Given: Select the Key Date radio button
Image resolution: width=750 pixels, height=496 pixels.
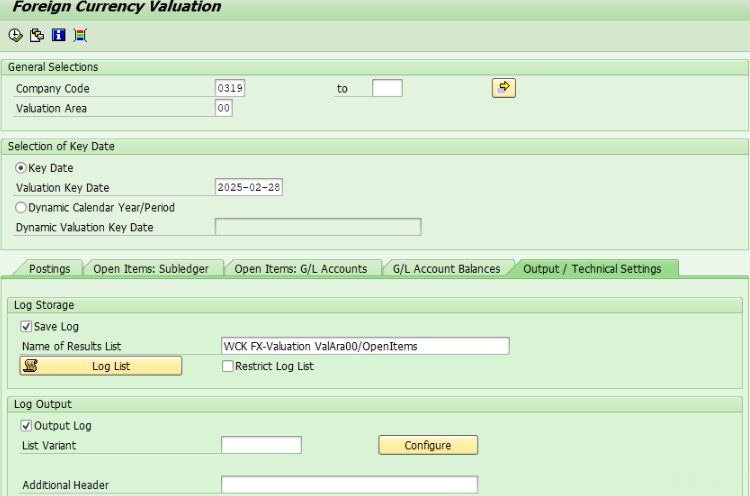Looking at the screenshot, I should pyautogui.click(x=21, y=168).
